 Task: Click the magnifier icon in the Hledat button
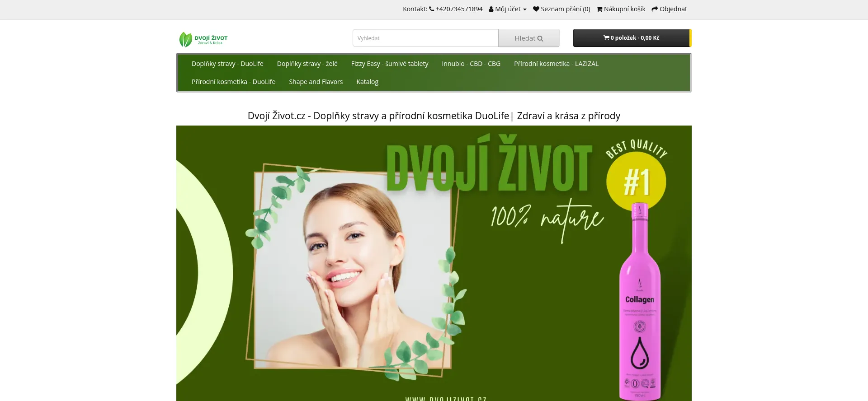coord(540,38)
